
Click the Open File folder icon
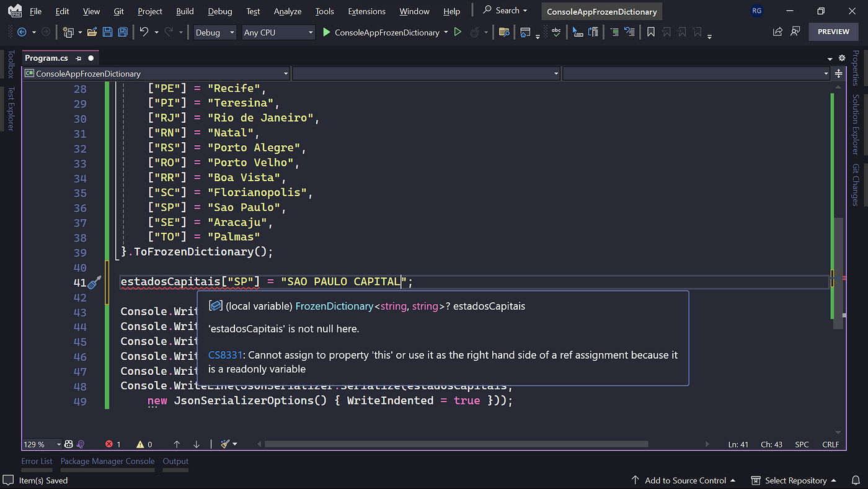(x=92, y=32)
